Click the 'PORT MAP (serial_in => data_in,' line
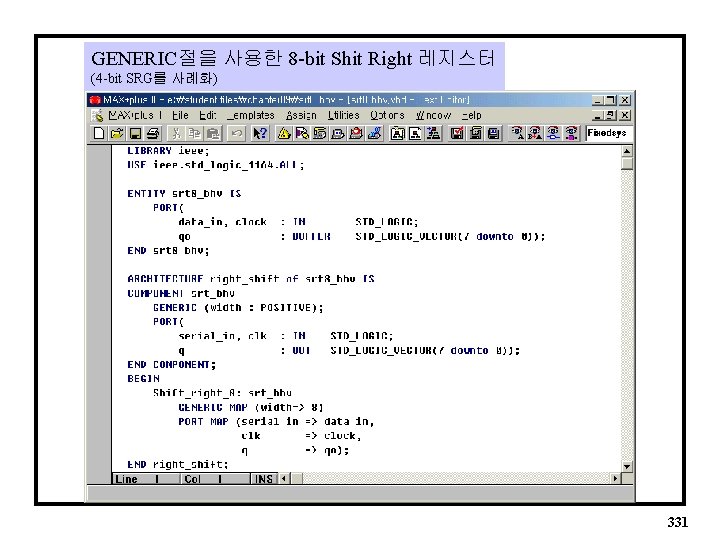Screen dimensions: 720x540 (x=276, y=421)
